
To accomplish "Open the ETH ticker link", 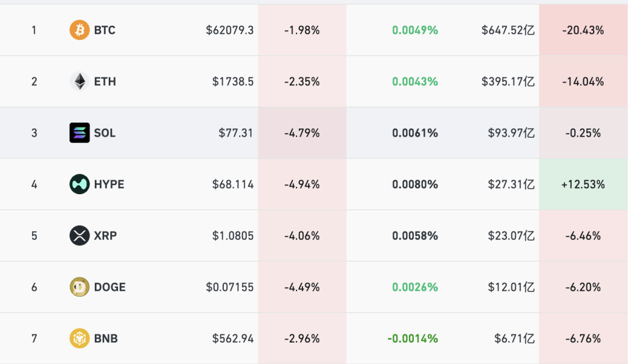I will (105, 81).
